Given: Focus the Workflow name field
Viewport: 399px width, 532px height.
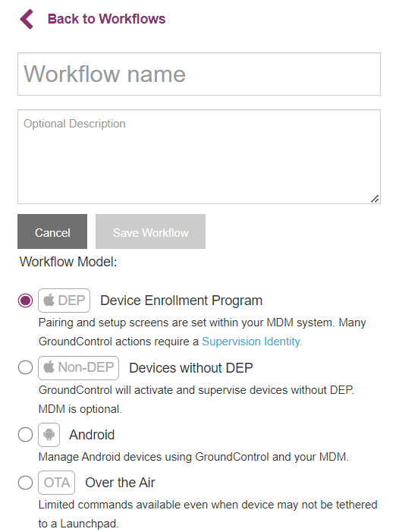Looking at the screenshot, I should (x=199, y=74).
